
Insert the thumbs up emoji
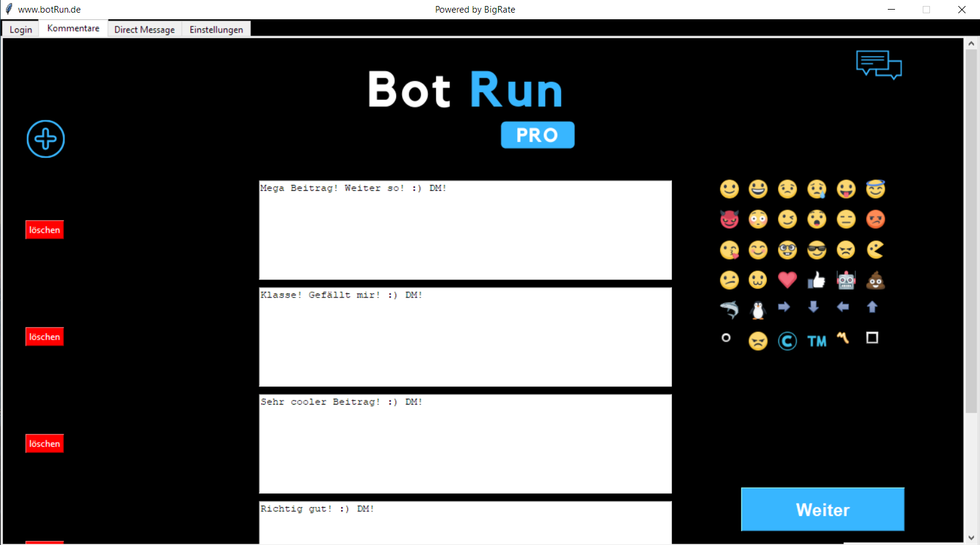tap(817, 280)
